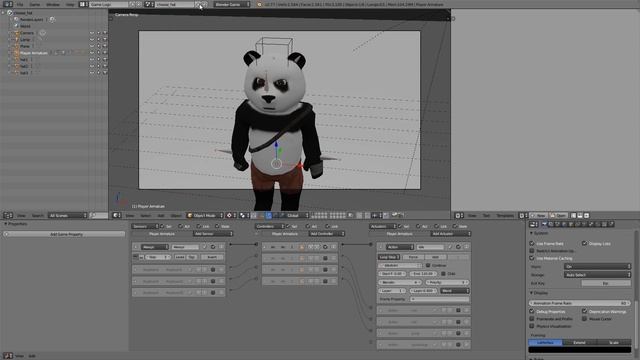The width and height of the screenshot is (640, 360).
Task: Toggle visibility eye for Camera in the outliner
Action: (x=92, y=33)
